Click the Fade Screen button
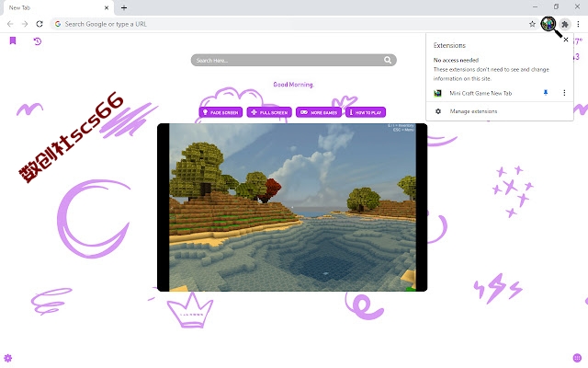This screenshot has width=588, height=368. (x=220, y=112)
